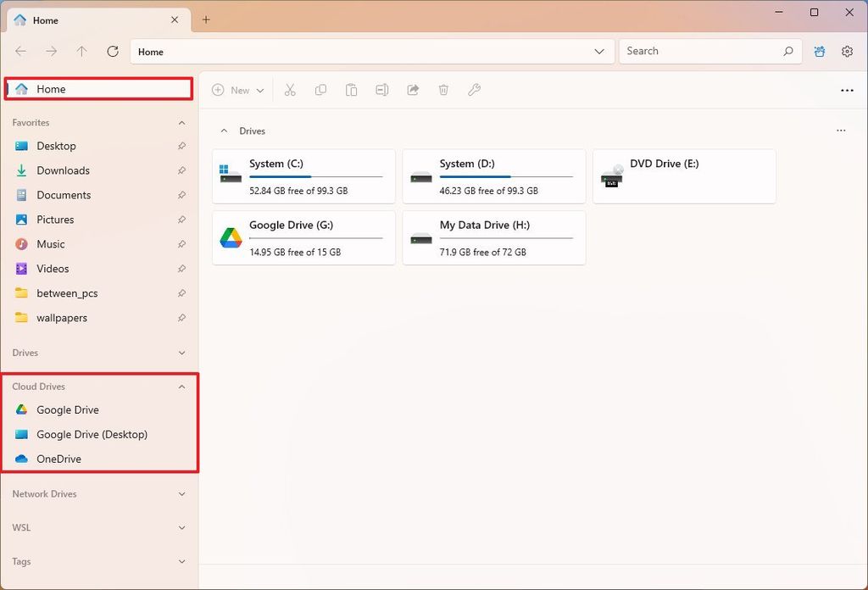Screen dimensions: 868x590
Task: Unpin Desktop from Favorites
Action: click(x=182, y=146)
